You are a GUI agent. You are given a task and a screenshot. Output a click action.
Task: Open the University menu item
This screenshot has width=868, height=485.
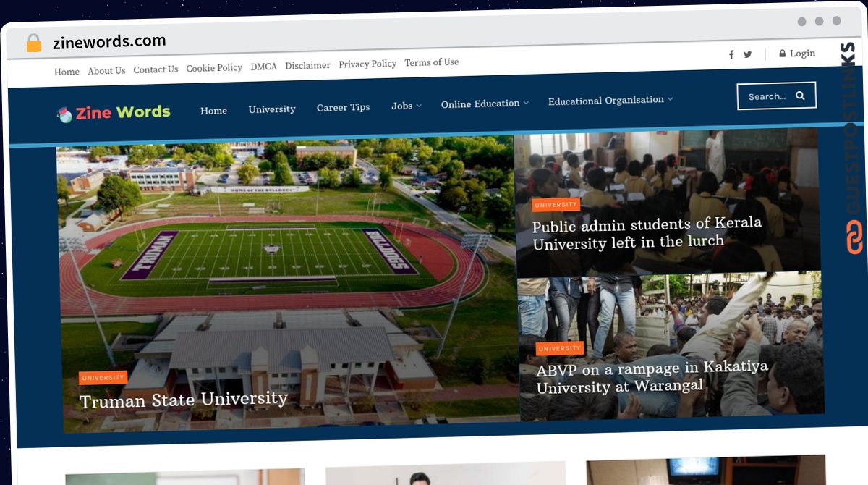point(272,109)
